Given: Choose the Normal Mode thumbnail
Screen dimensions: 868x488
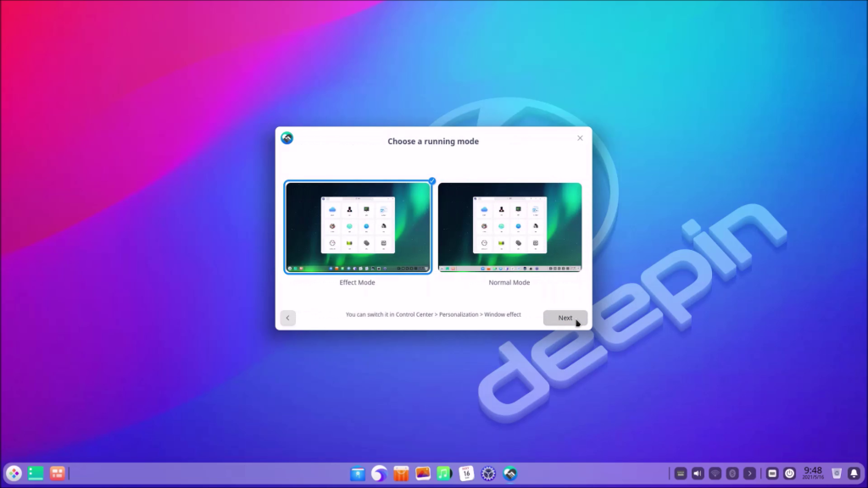Looking at the screenshot, I should coord(509,228).
